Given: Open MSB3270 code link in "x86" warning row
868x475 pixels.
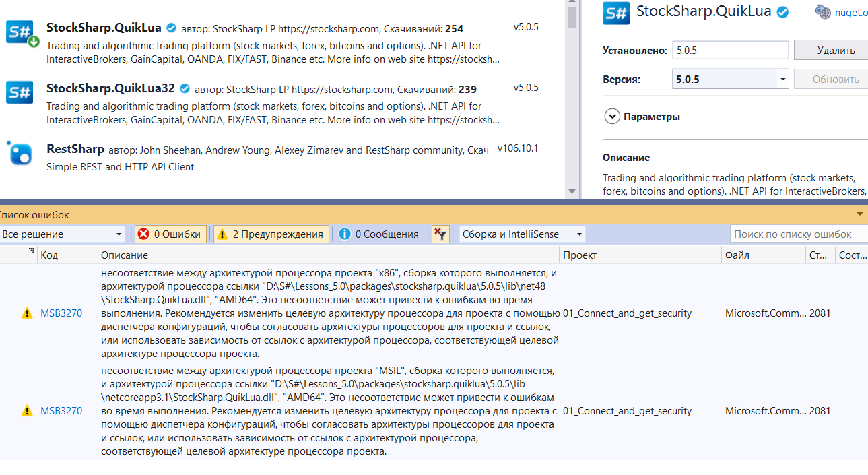Looking at the screenshot, I should [61, 313].
